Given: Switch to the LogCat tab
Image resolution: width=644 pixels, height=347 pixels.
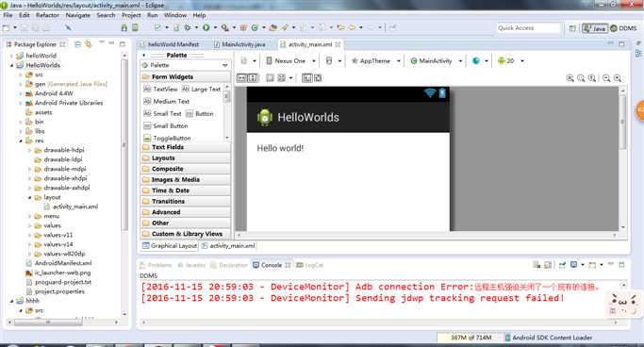Looking at the screenshot, I should coord(309,265).
